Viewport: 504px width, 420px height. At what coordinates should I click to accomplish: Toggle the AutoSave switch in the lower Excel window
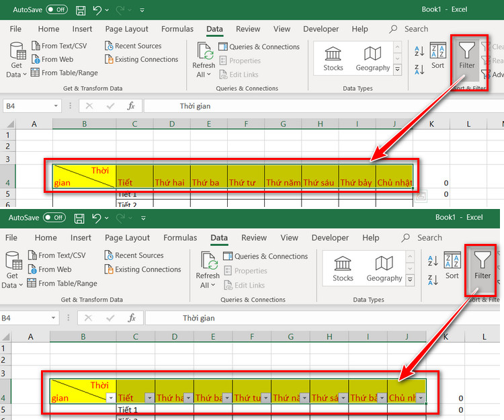[x=54, y=218]
